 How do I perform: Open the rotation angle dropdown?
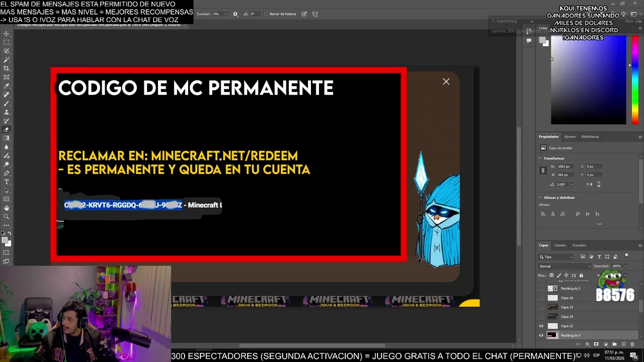coord(571,185)
